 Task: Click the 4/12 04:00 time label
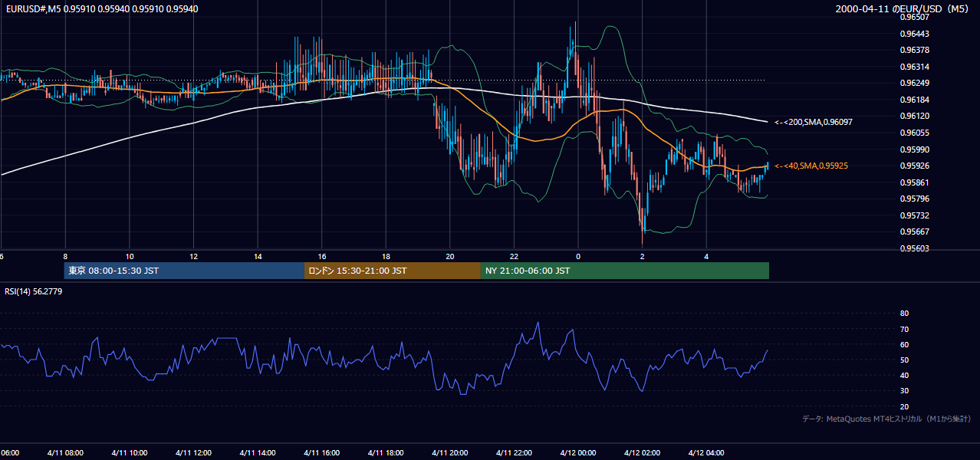pos(706,452)
